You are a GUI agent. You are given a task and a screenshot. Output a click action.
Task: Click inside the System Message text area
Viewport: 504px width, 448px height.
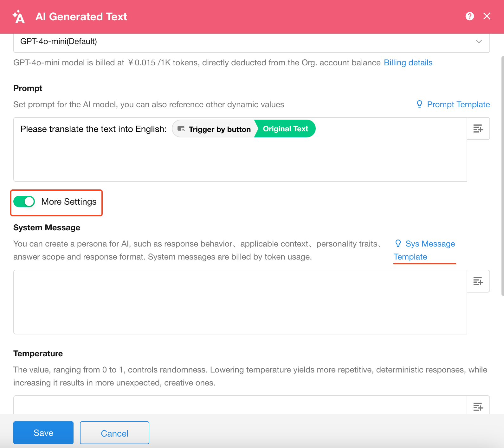(240, 302)
